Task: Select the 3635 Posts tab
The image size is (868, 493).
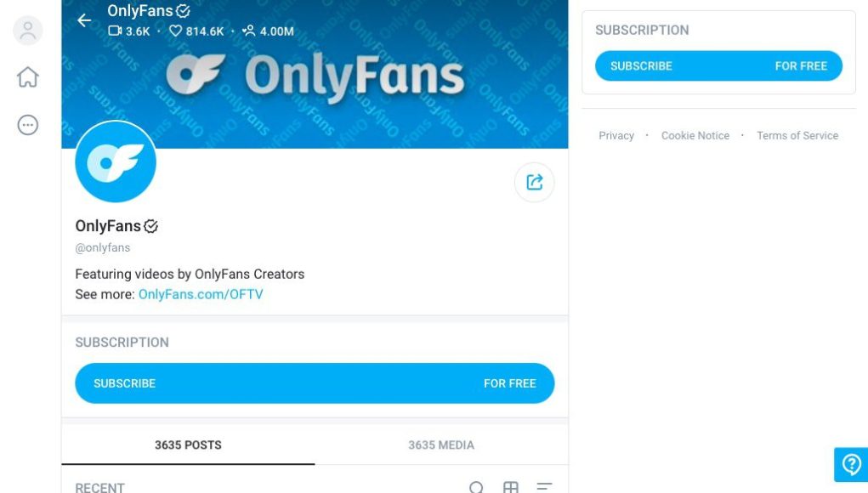Action: click(188, 445)
